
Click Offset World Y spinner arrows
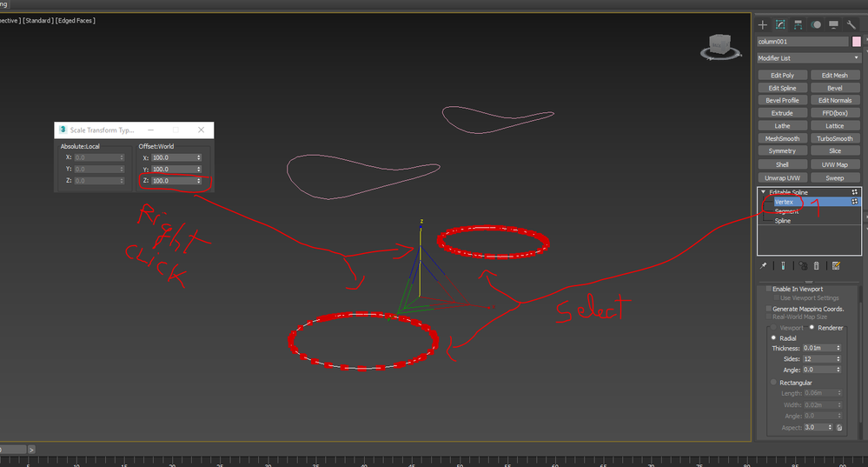(x=199, y=169)
